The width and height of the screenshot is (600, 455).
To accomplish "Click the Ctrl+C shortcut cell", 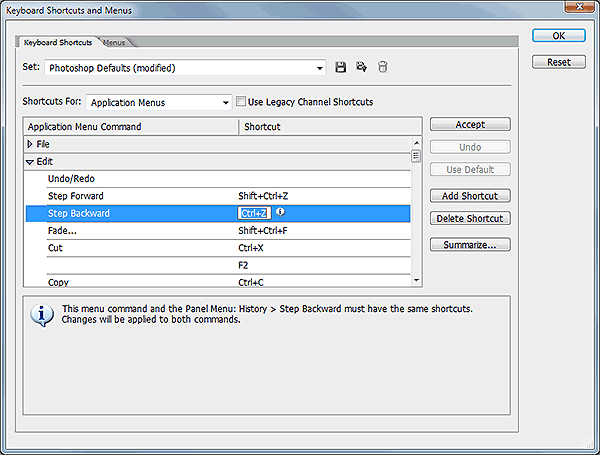I will coord(251,282).
